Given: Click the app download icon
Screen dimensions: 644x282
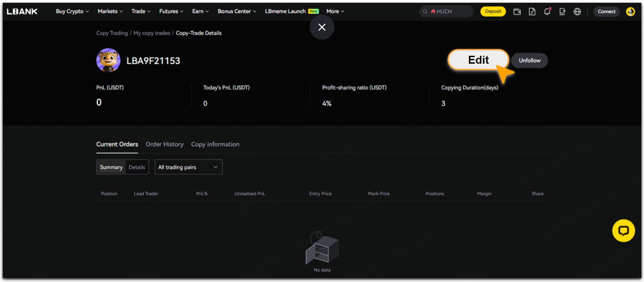Looking at the screenshot, I should click(562, 12).
